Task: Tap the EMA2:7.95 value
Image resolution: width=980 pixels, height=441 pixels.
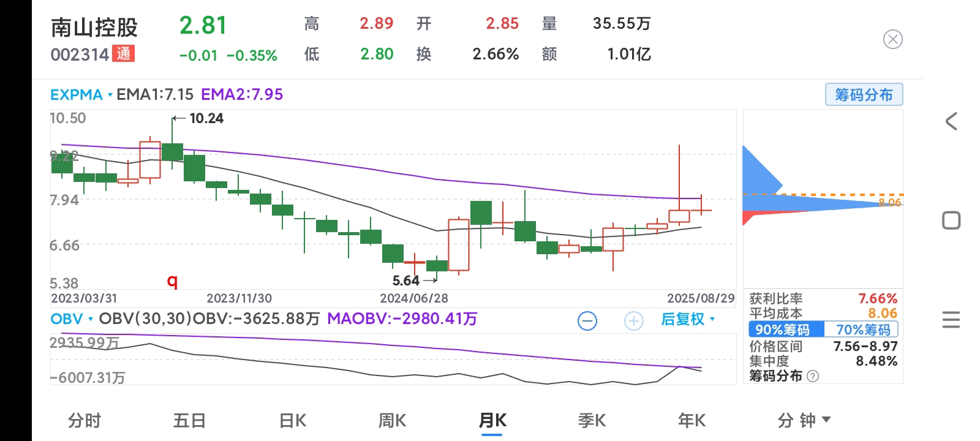Action: pos(242,95)
